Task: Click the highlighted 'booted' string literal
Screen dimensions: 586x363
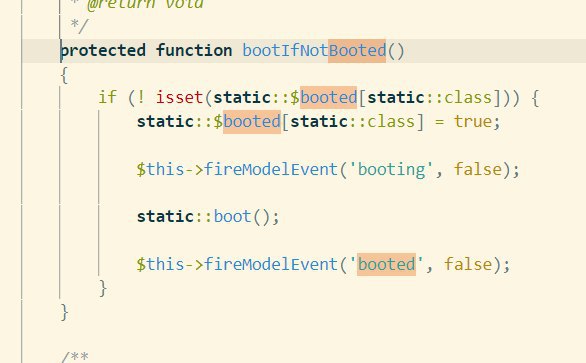Action: [x=386, y=264]
